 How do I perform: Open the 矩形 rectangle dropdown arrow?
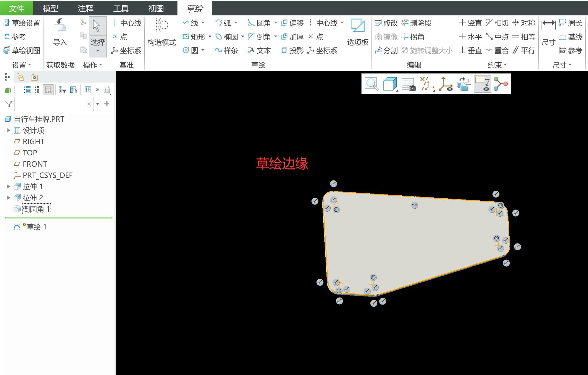[210, 37]
